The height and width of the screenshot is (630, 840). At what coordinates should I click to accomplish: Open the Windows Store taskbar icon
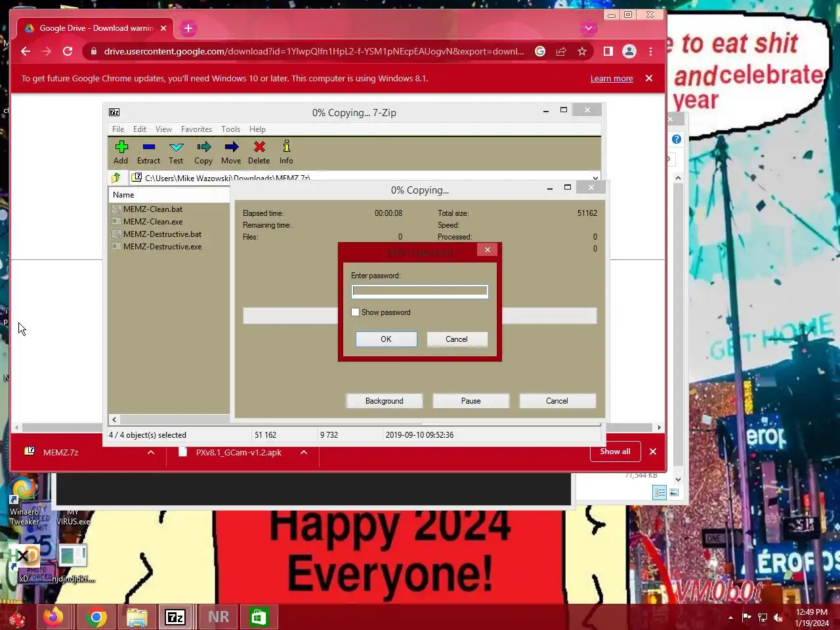point(259,617)
